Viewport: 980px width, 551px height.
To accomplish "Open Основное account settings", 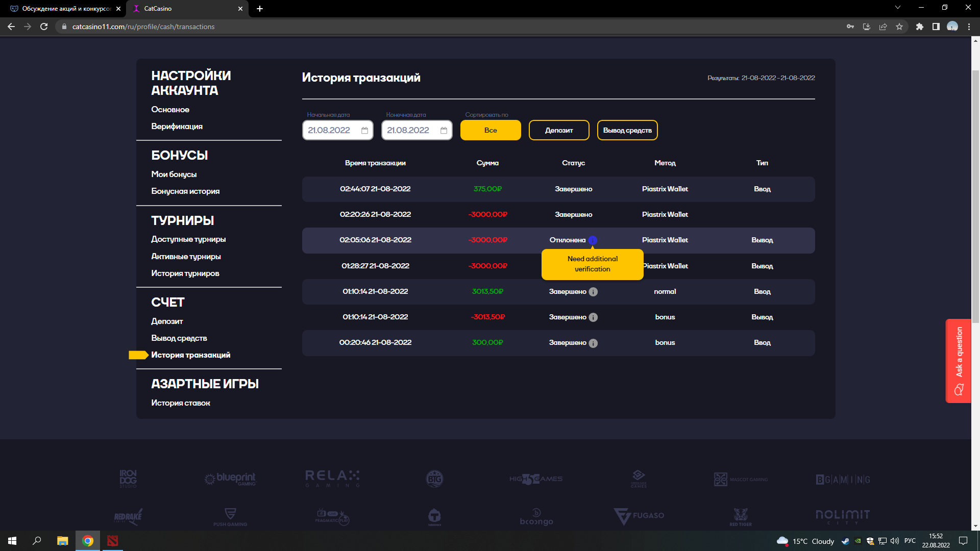I will click(170, 110).
